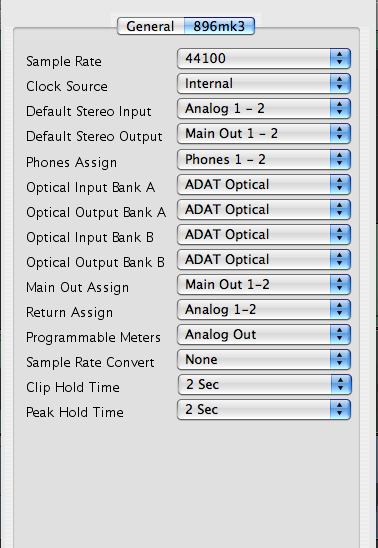This screenshot has height=548, width=378.
Task: Select the 896mk3 tab
Action: [x=219, y=26]
